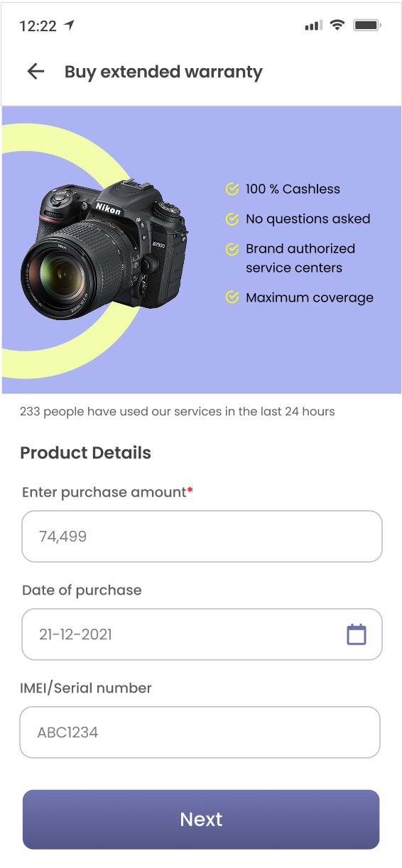Go back using the arrow icon
The width and height of the screenshot is (402, 868).
pyautogui.click(x=36, y=71)
